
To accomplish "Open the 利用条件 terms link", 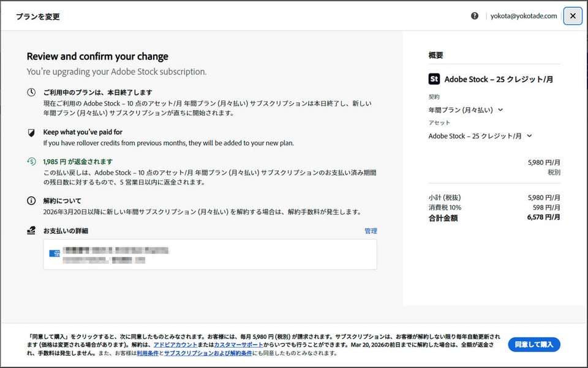I will [x=148, y=353].
